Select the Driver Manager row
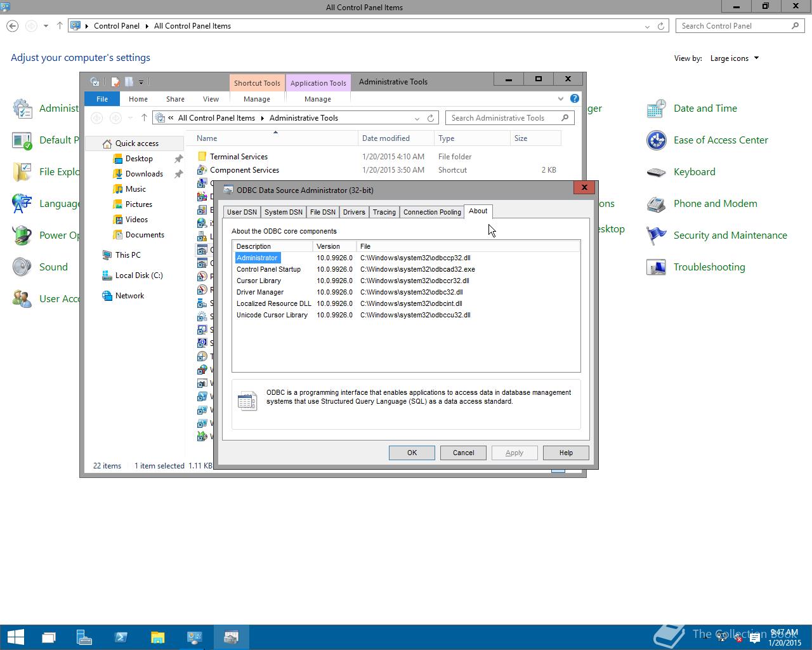The width and height of the screenshot is (812, 650). coord(406,292)
